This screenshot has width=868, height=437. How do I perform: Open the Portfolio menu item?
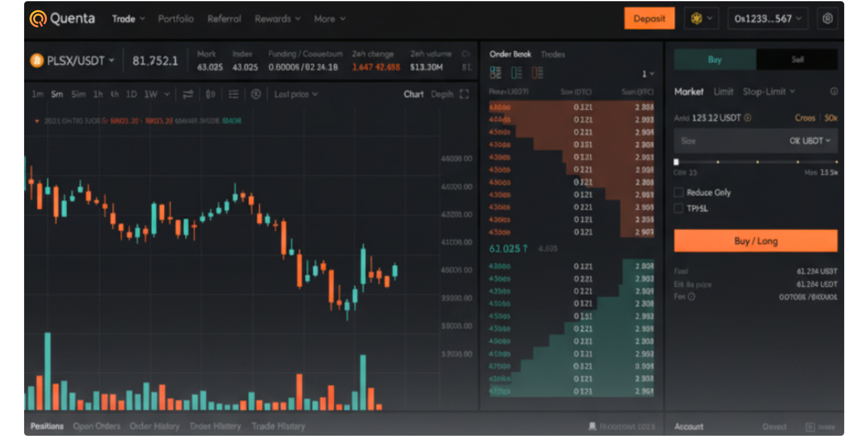coord(175,19)
